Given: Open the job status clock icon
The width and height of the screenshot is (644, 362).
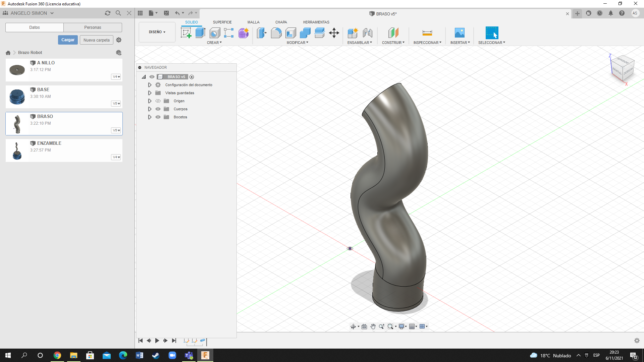Looking at the screenshot, I should tap(600, 13).
